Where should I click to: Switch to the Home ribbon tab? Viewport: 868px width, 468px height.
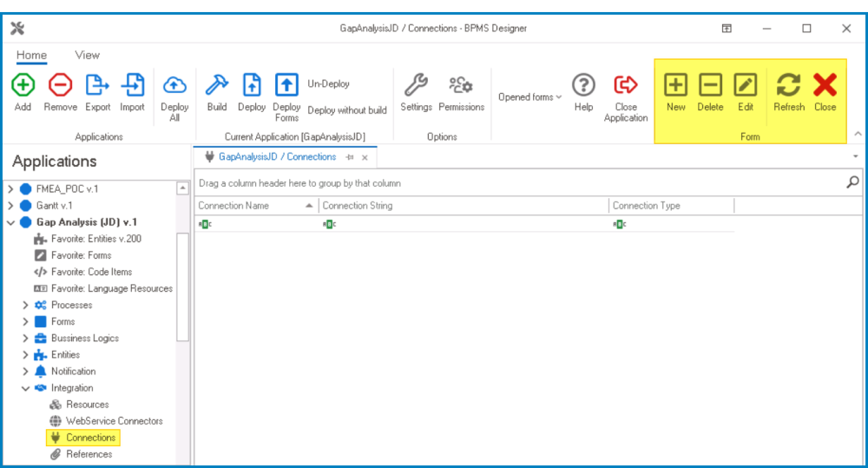(31, 55)
